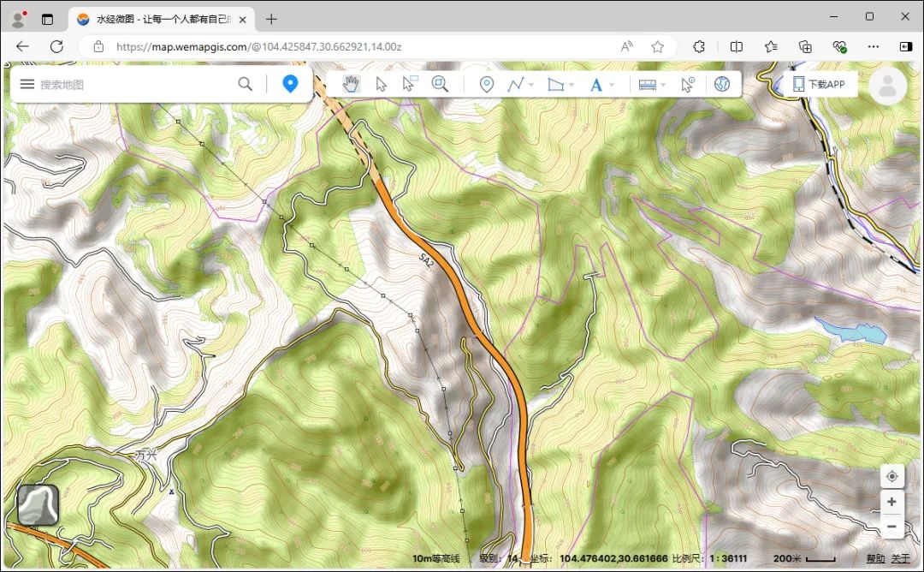924x572 pixels.
Task: Switch basemap via the layer thumbnail
Action: pyautogui.click(x=38, y=504)
